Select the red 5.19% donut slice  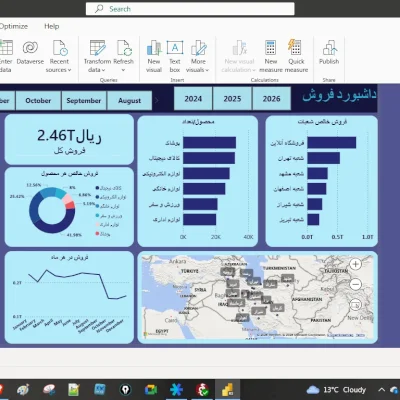click(x=70, y=205)
